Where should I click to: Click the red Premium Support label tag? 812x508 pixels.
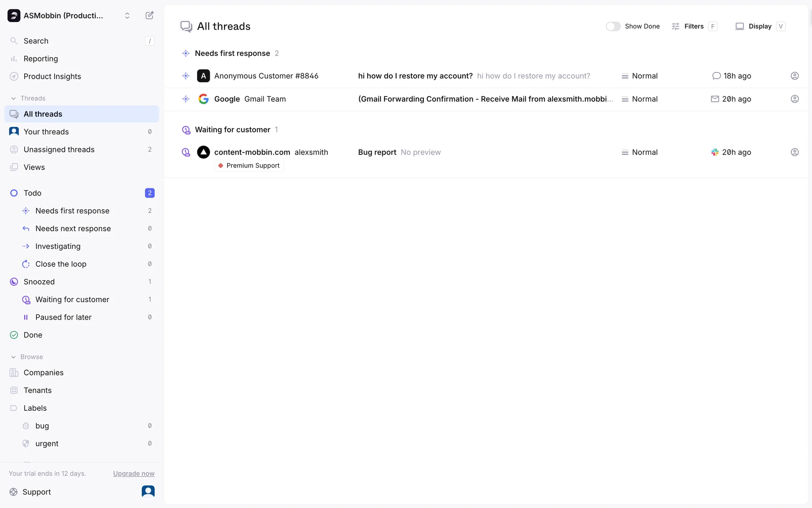[249, 166]
